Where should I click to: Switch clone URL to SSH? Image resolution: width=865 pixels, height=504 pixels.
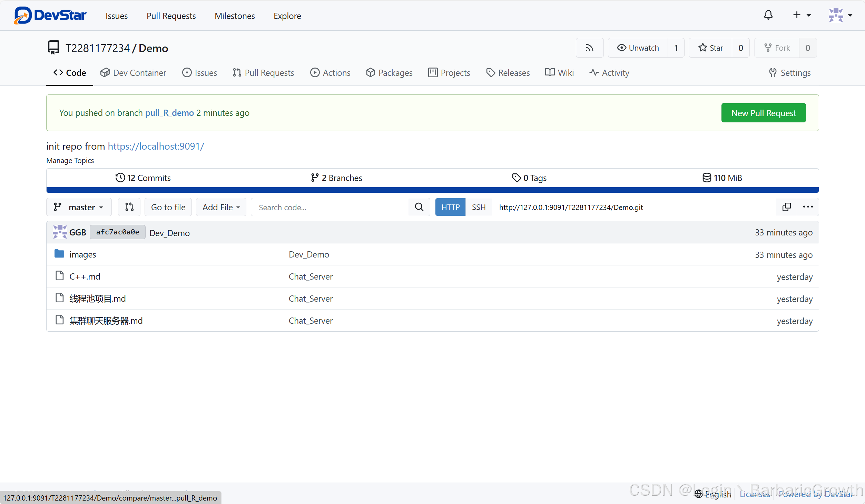[x=478, y=207]
